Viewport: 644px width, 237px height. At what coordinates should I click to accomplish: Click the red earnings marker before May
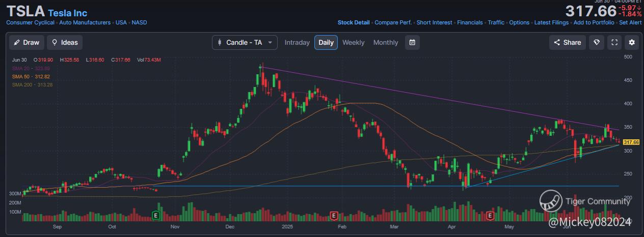[x=490, y=216]
